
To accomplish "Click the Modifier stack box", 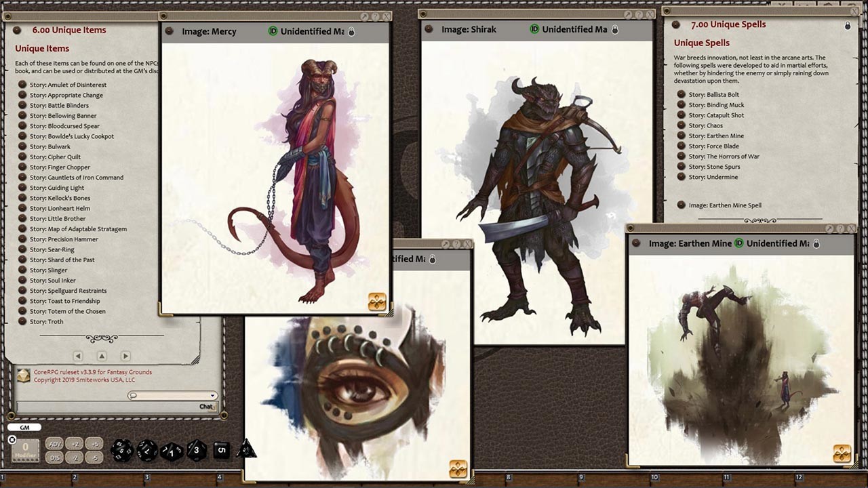I will pyautogui.click(x=24, y=449).
